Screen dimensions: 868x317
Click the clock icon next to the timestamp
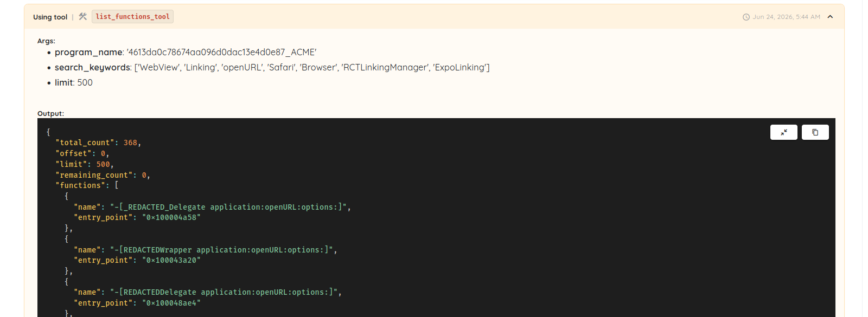pos(746,17)
